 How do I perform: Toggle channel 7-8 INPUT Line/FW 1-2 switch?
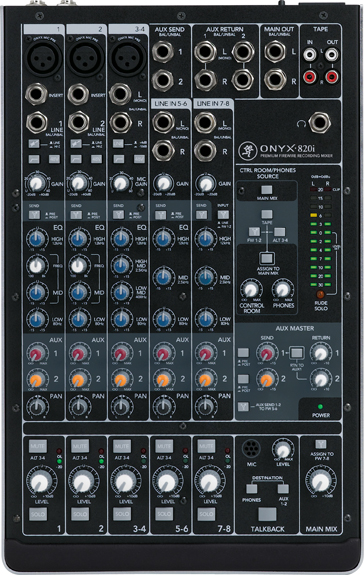(x=223, y=215)
